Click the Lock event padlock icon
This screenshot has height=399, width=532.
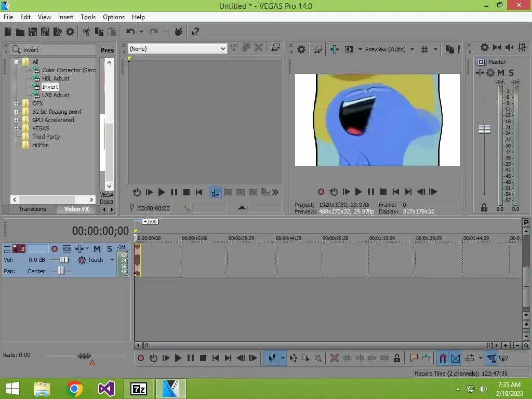point(396,358)
